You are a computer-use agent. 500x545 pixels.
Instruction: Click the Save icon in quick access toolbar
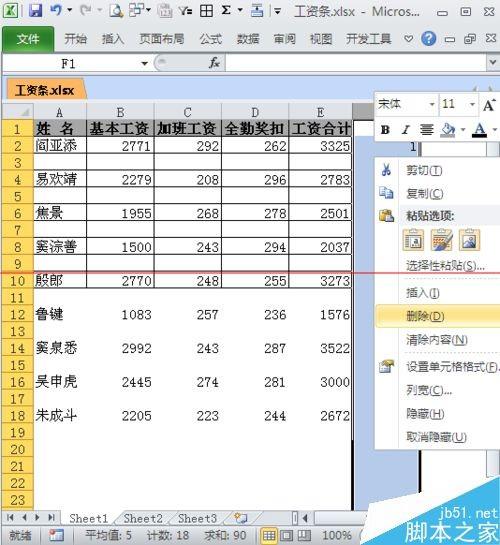[36, 10]
